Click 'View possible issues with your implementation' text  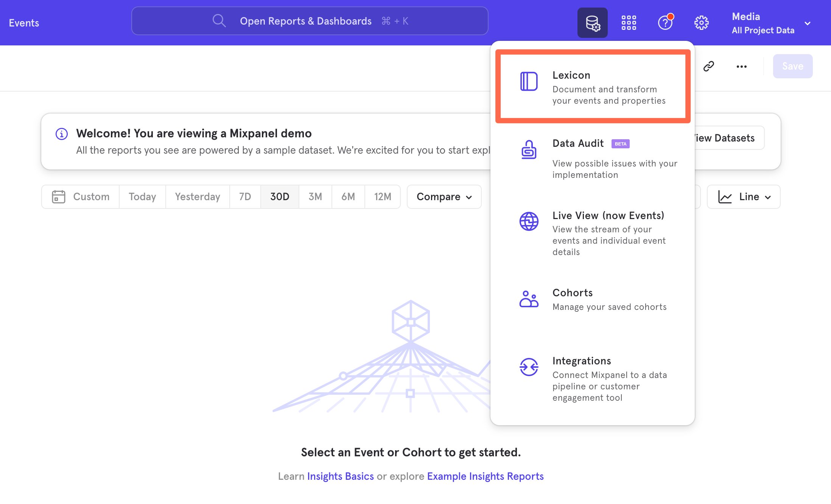(615, 169)
